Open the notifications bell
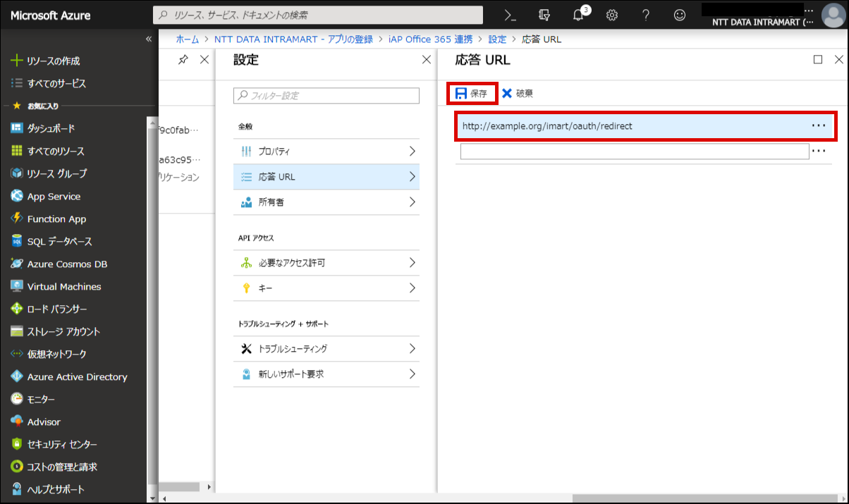The image size is (849, 504). (x=578, y=15)
